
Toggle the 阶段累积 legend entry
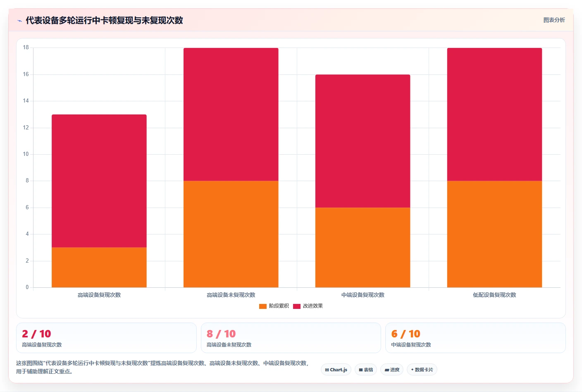click(274, 306)
